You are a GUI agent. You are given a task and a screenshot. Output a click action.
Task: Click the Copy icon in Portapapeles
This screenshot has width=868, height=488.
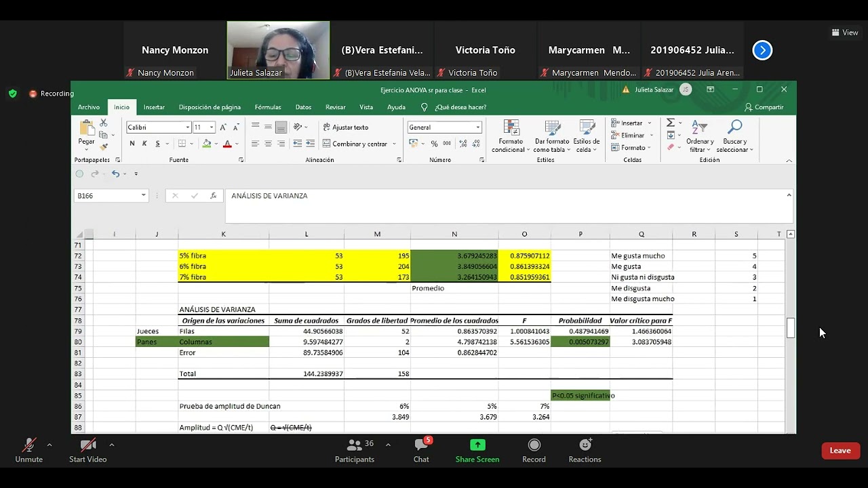pyautogui.click(x=104, y=135)
